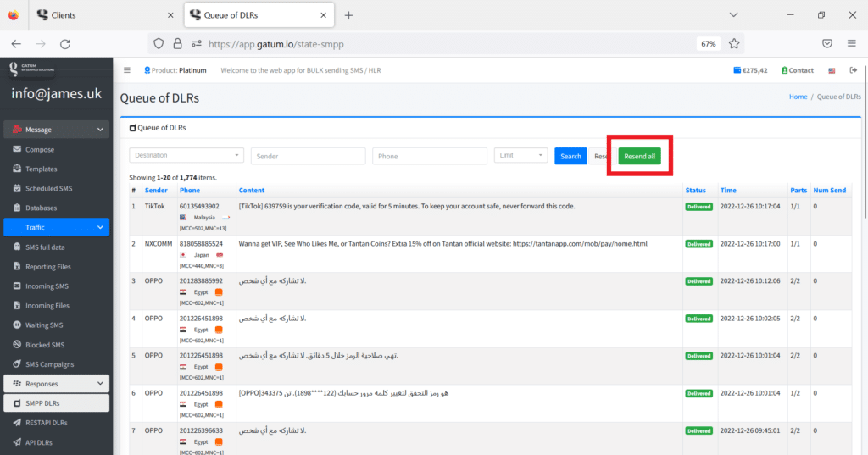Open Incoming Files in sidebar

click(x=57, y=306)
